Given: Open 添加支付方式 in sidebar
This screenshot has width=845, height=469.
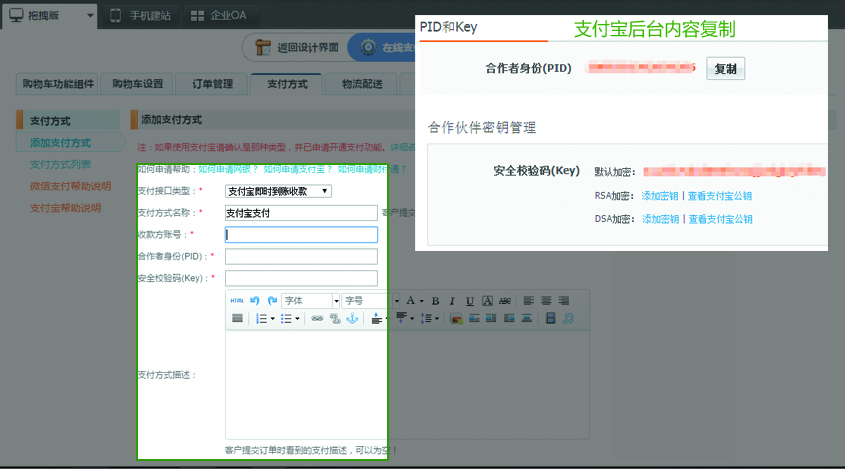Looking at the screenshot, I should pos(60,143).
